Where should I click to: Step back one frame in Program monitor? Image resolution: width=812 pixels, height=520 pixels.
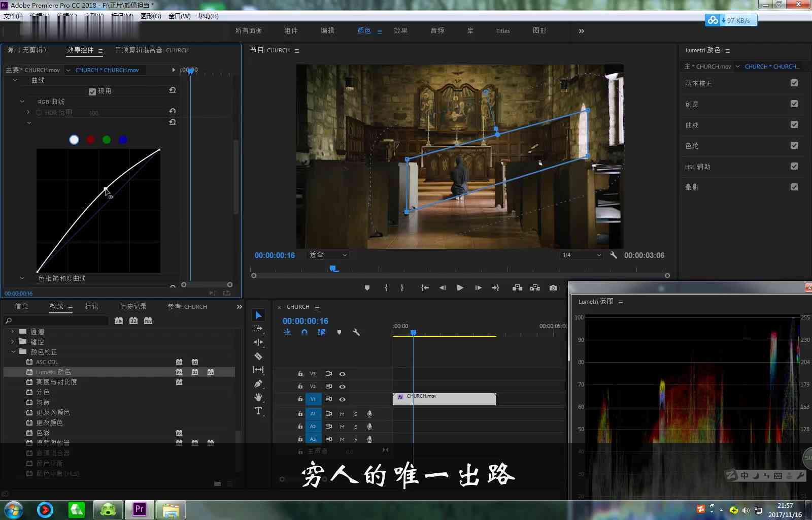pyautogui.click(x=443, y=287)
